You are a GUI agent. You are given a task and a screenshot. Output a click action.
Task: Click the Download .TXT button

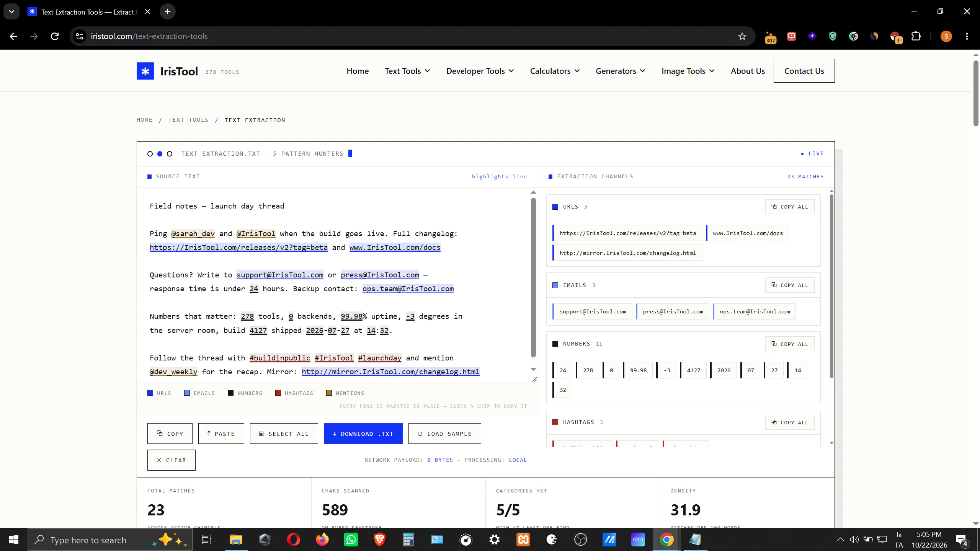[363, 434]
